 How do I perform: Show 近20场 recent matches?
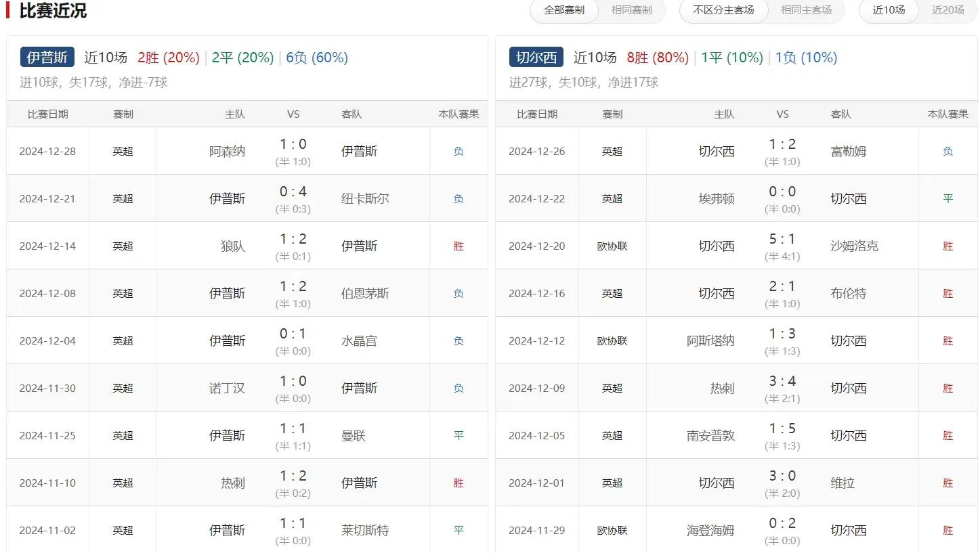(x=947, y=10)
